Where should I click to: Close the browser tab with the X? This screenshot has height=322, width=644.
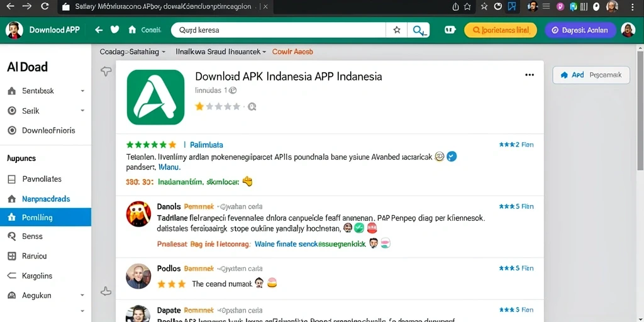(x=265, y=6)
